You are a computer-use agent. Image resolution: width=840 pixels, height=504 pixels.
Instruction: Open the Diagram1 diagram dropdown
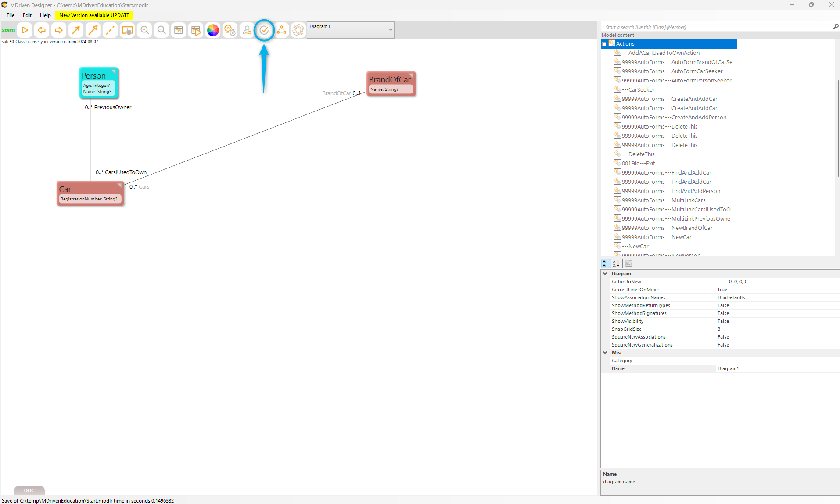click(x=350, y=30)
